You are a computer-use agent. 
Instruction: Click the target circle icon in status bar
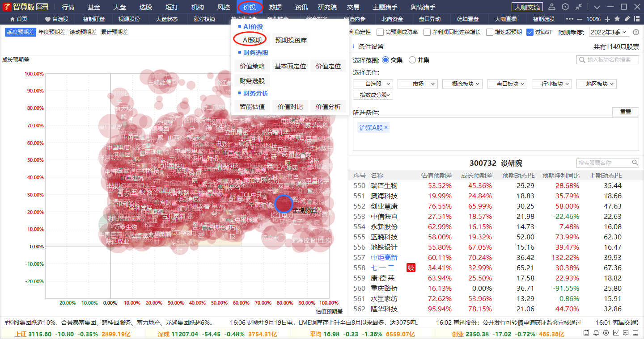coord(606,333)
